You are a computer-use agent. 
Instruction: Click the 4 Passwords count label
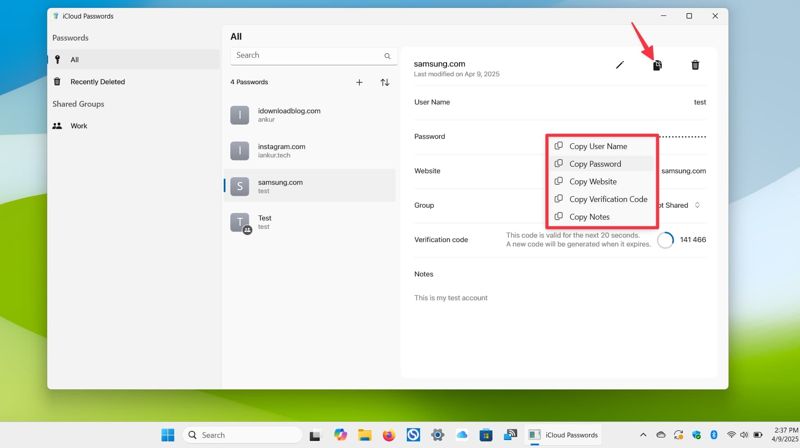click(249, 82)
